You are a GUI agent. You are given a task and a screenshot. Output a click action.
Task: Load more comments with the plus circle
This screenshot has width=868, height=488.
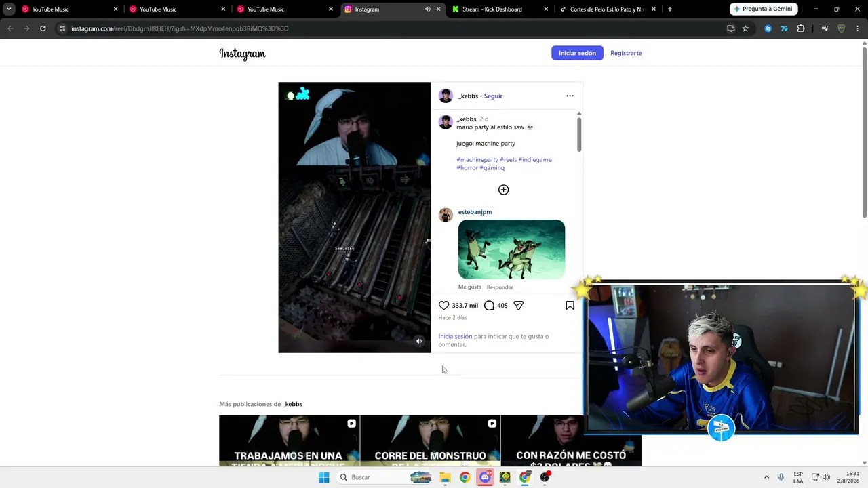[x=503, y=190]
